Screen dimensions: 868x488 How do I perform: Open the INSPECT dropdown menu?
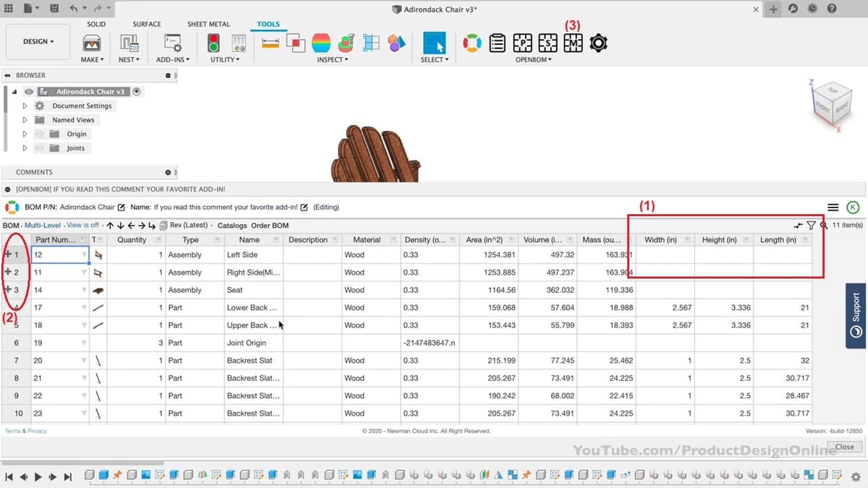pyautogui.click(x=333, y=59)
